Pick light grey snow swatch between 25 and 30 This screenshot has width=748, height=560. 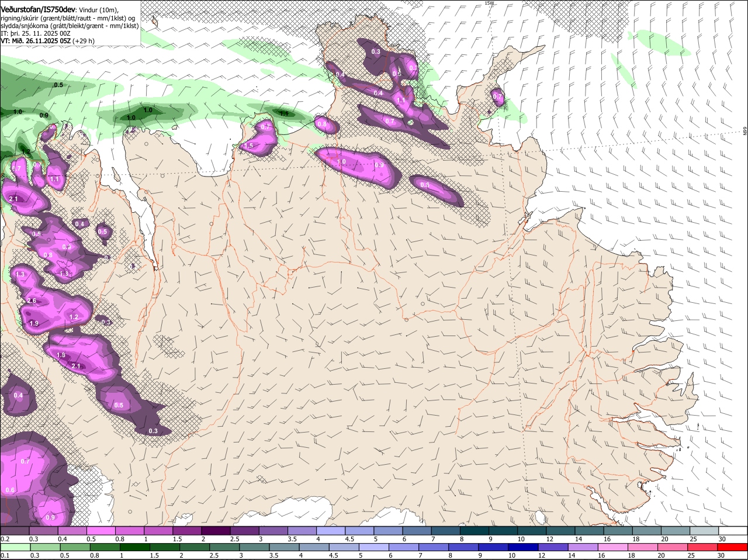705,531
